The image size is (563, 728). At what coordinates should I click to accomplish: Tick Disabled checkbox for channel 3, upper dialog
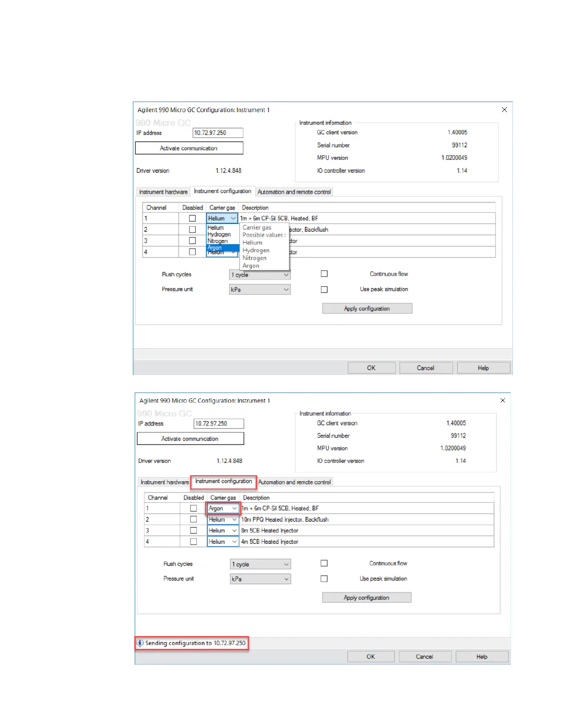point(192,240)
